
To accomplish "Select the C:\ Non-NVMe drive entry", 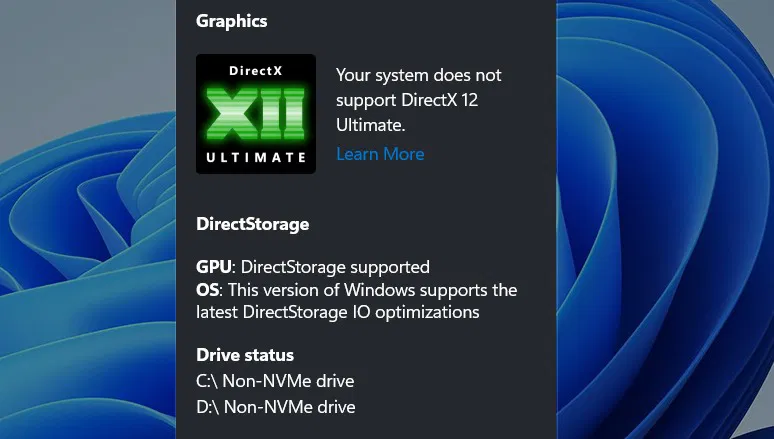I will click(x=275, y=381).
